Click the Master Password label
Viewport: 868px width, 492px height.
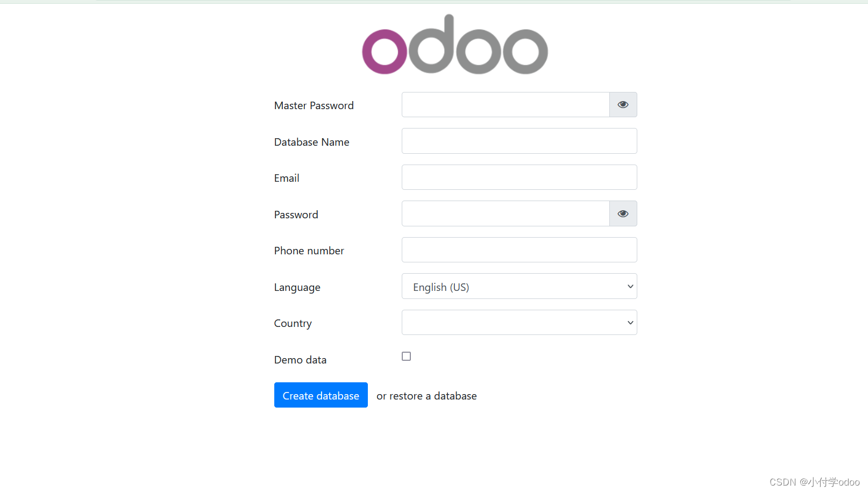(x=314, y=105)
